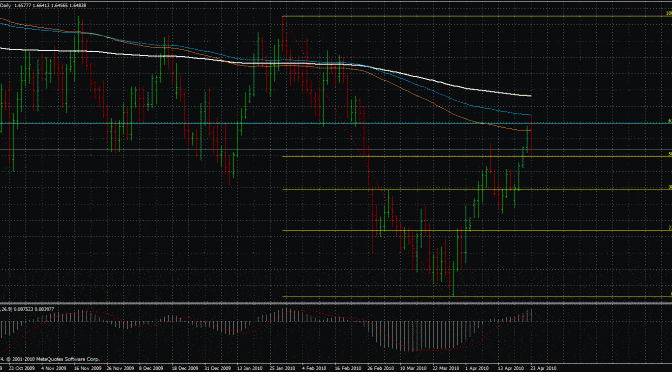Click the divider between chart and indicator window
Image resolution: width=672 pixels, height=372 pixels.
coord(336,303)
